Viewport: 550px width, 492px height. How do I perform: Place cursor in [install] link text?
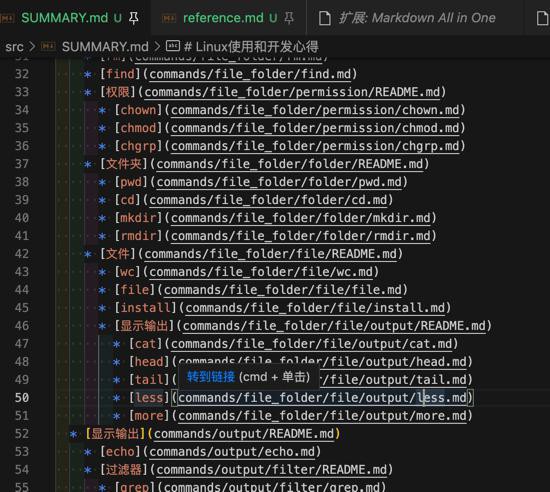(x=146, y=308)
